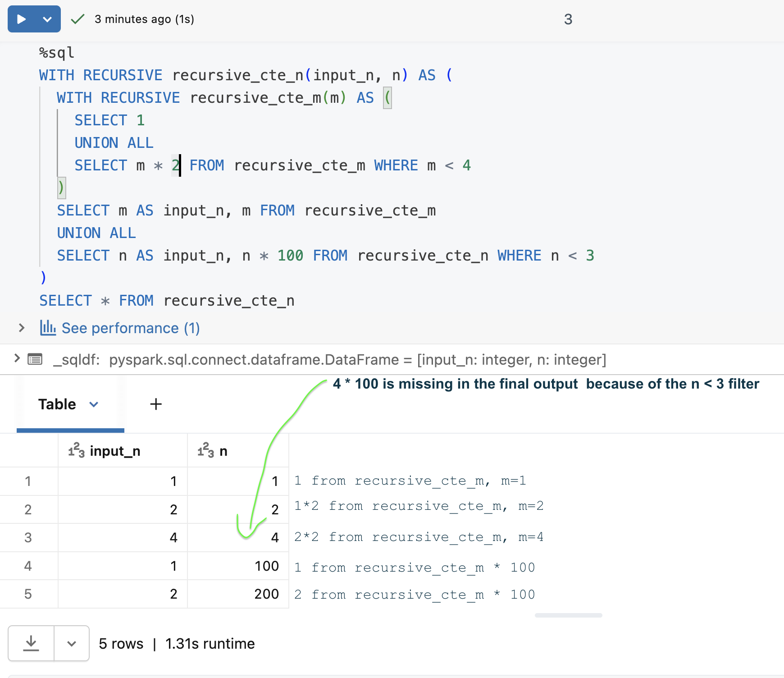Open the See performance (1) link
The width and height of the screenshot is (784, 678).
coord(130,328)
